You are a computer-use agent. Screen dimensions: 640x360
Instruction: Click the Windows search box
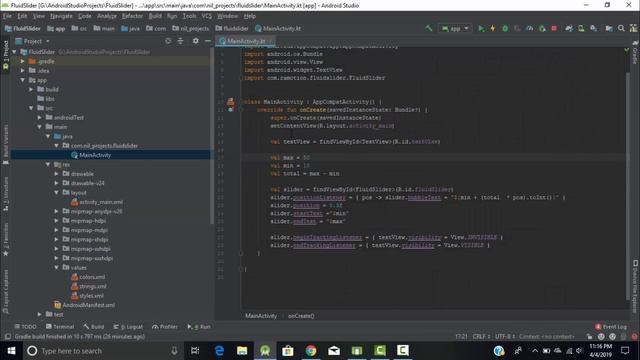tap(102, 351)
